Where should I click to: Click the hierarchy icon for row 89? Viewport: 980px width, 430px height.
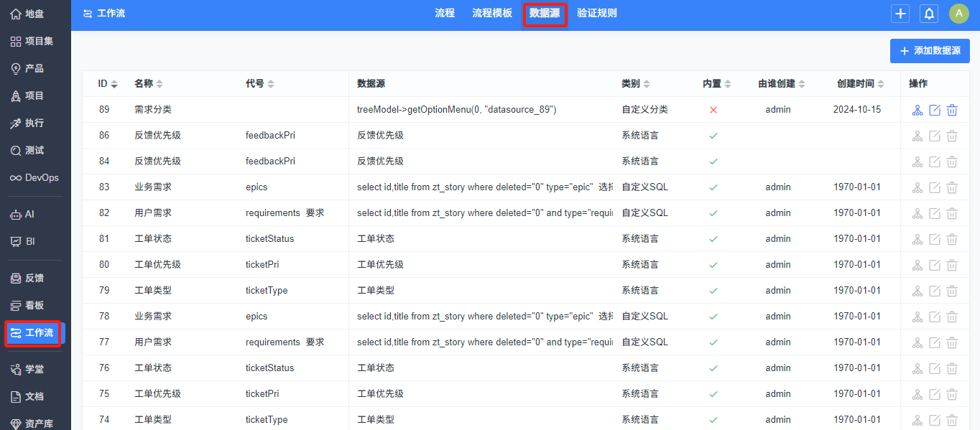pyautogui.click(x=917, y=110)
